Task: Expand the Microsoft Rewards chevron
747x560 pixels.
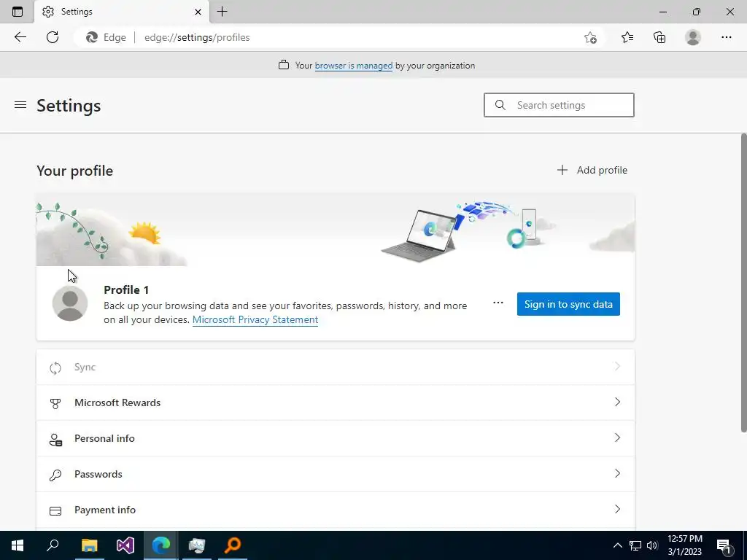Action: (x=617, y=402)
